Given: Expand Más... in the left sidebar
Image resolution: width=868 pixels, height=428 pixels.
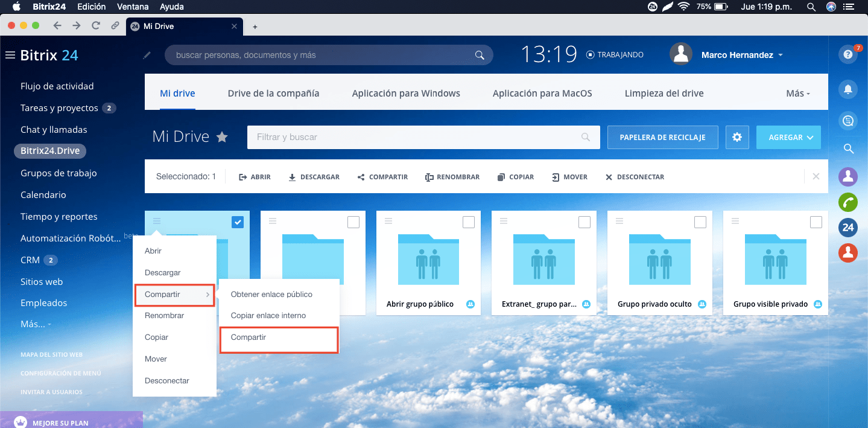Looking at the screenshot, I should tap(36, 324).
